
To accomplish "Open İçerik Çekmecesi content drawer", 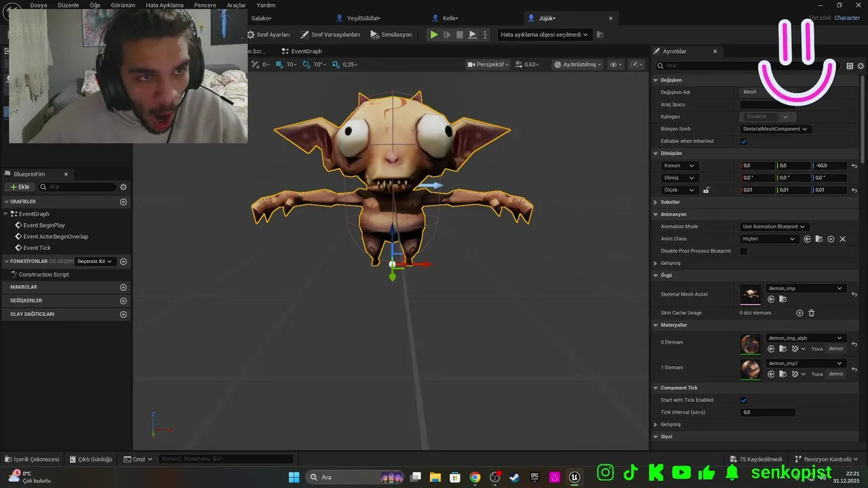I will [32, 459].
